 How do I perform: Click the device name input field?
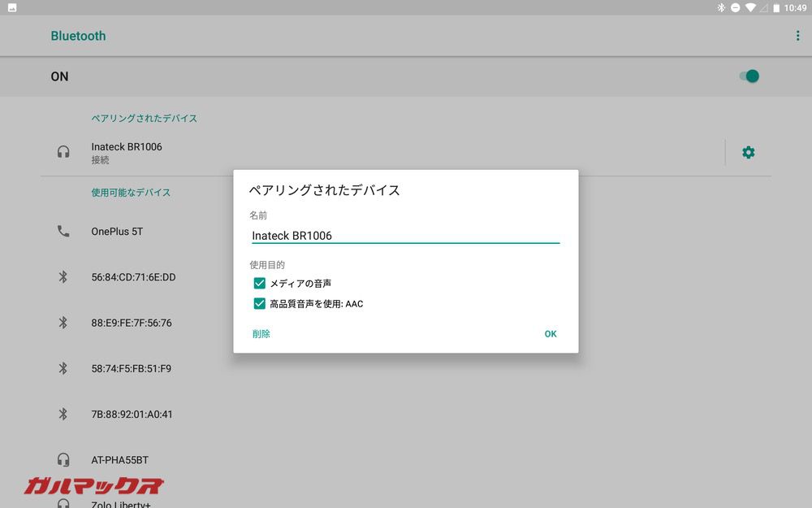404,236
